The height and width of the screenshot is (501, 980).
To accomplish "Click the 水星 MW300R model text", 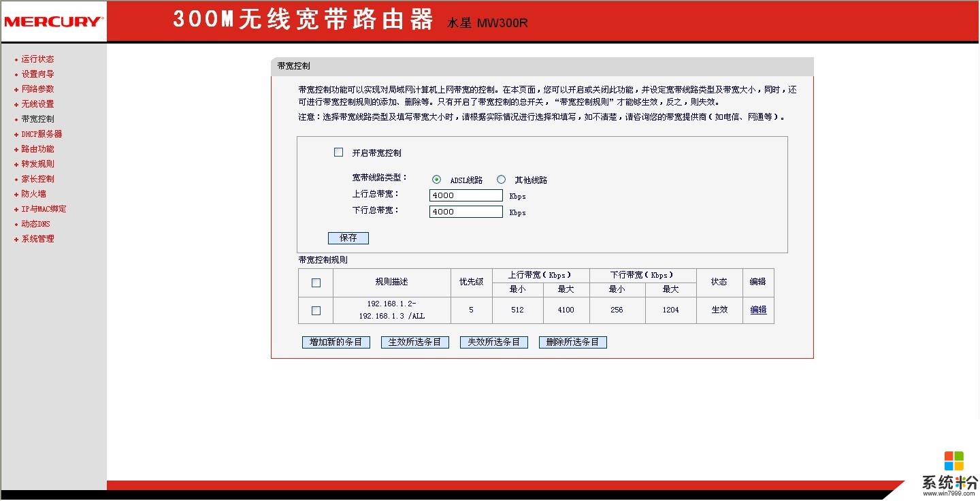I will pos(487,22).
